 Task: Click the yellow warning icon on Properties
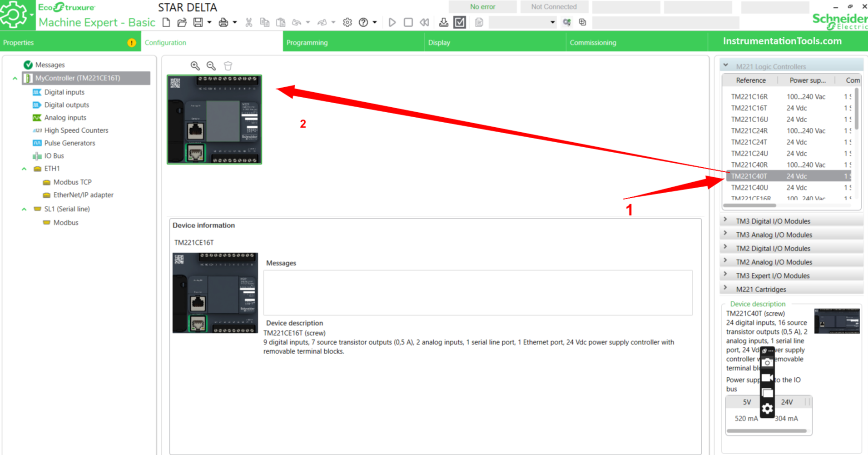[x=132, y=43]
